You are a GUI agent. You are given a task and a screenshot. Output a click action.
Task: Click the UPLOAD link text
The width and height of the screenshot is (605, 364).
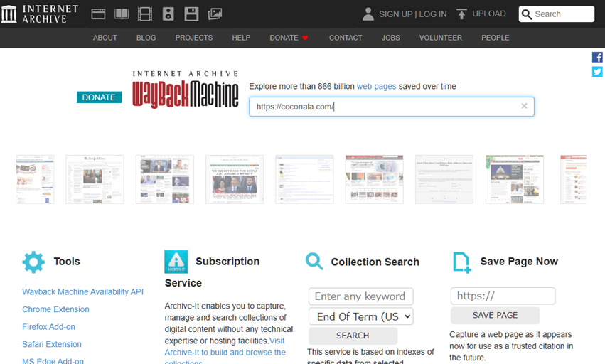(x=489, y=14)
